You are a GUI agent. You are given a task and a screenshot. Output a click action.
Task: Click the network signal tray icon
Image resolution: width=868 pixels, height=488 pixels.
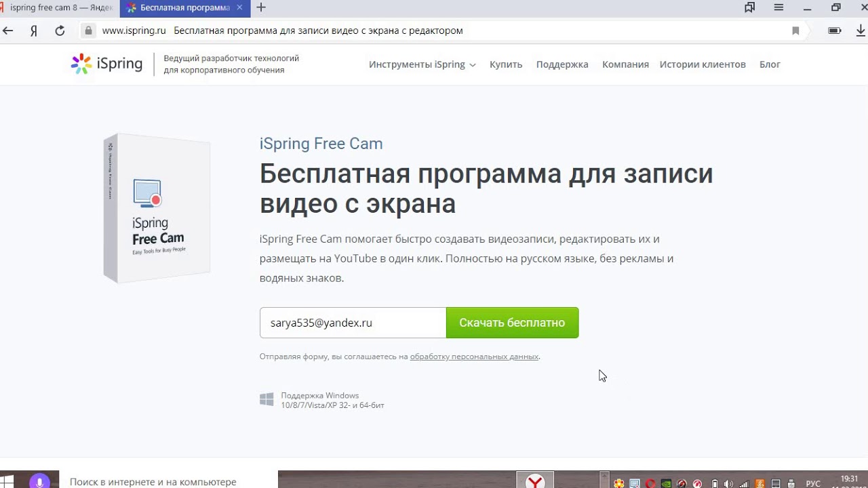pyautogui.click(x=744, y=483)
